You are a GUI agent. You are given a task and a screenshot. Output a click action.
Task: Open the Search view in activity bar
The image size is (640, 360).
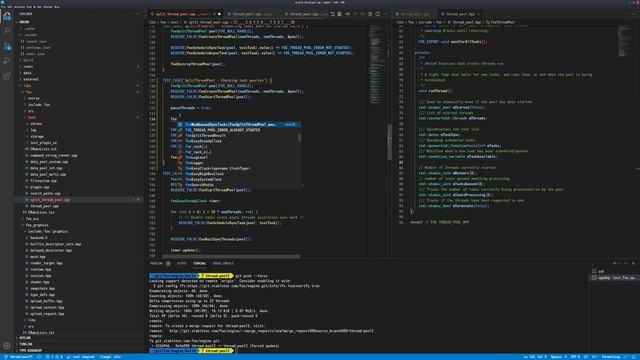7,31
